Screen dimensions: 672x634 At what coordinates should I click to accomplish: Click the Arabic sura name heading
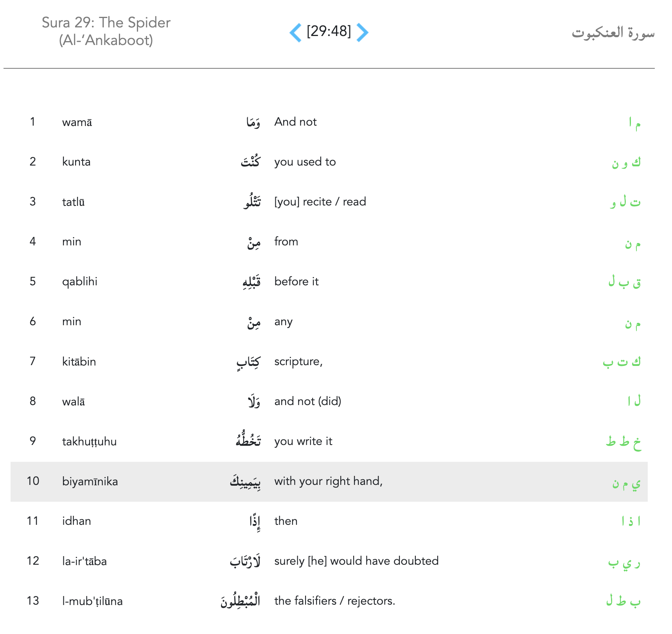click(x=613, y=32)
